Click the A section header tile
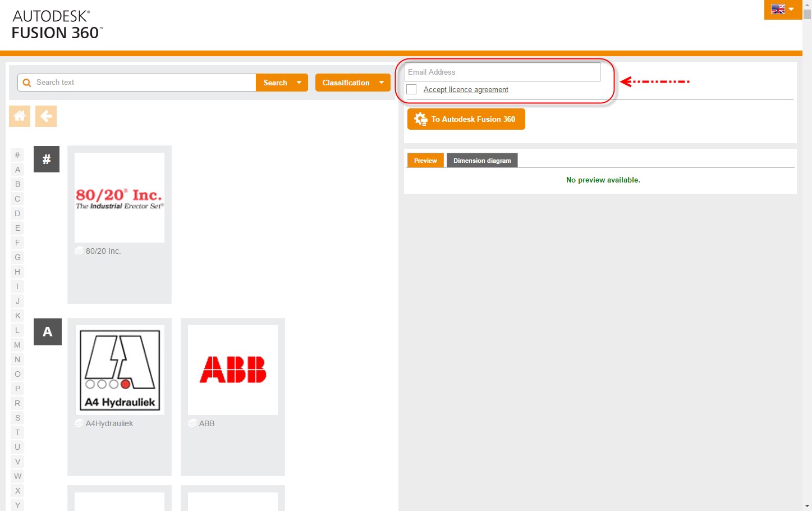 tap(48, 331)
